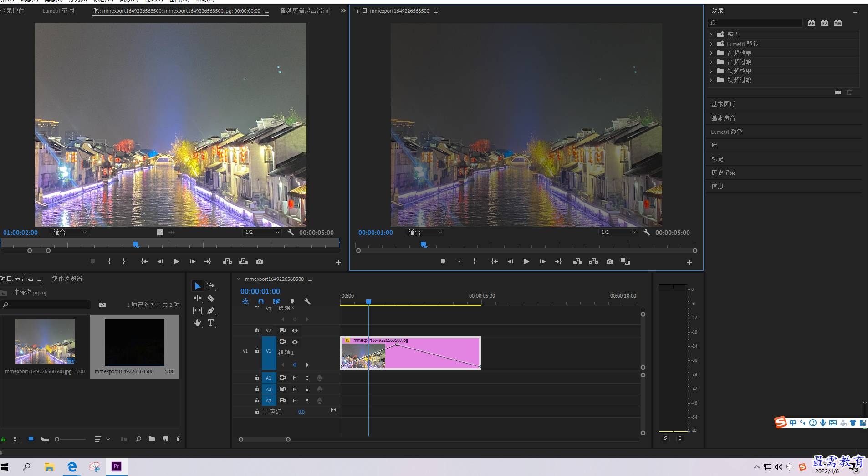Open Program monitor button editor plus
This screenshot has width=868, height=476.
(689, 262)
